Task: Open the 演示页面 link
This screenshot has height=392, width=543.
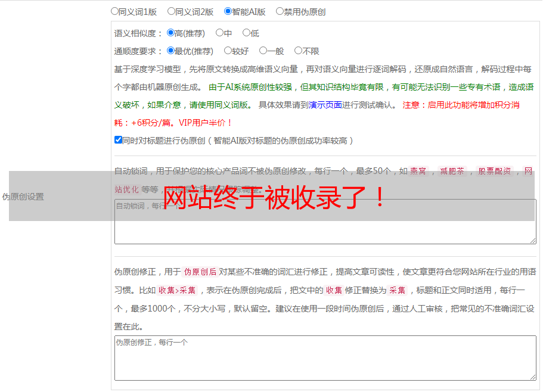Action: tap(325, 105)
